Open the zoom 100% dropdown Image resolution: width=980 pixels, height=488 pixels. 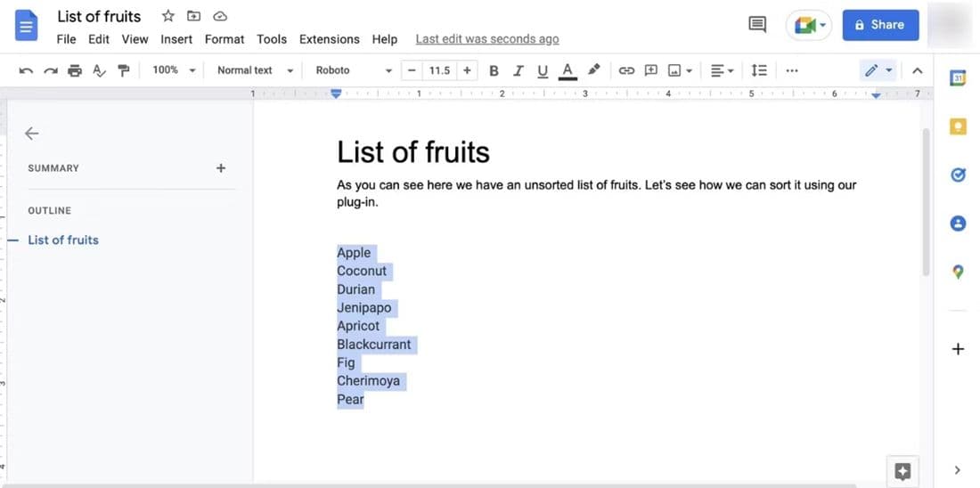click(171, 70)
